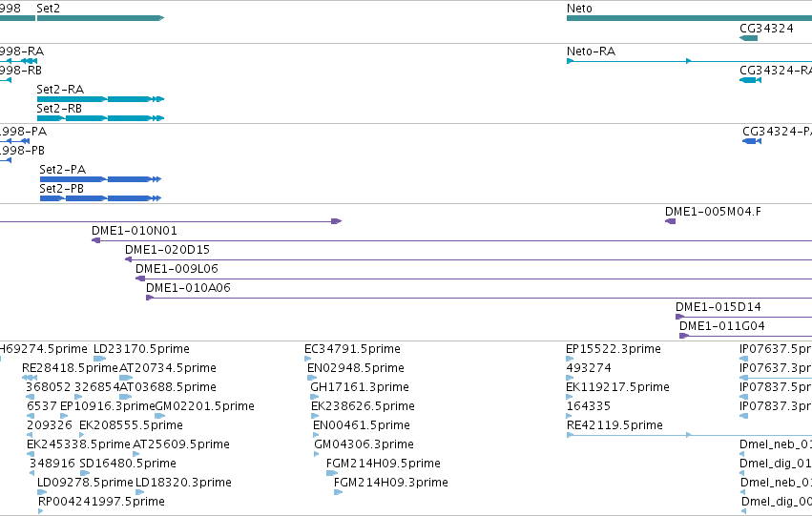This screenshot has height=516, width=812.
Task: Click the Neto gene feature bar
Action: pyautogui.click(x=689, y=18)
